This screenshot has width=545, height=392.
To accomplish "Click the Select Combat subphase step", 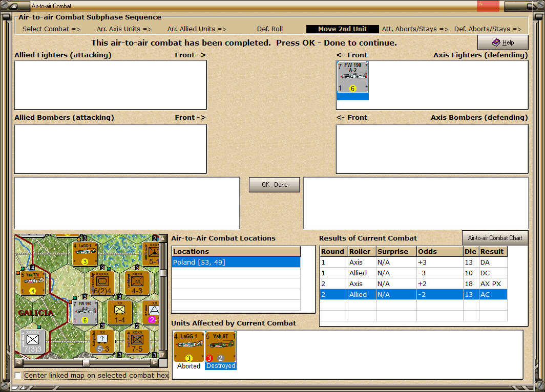I will 51,29.
